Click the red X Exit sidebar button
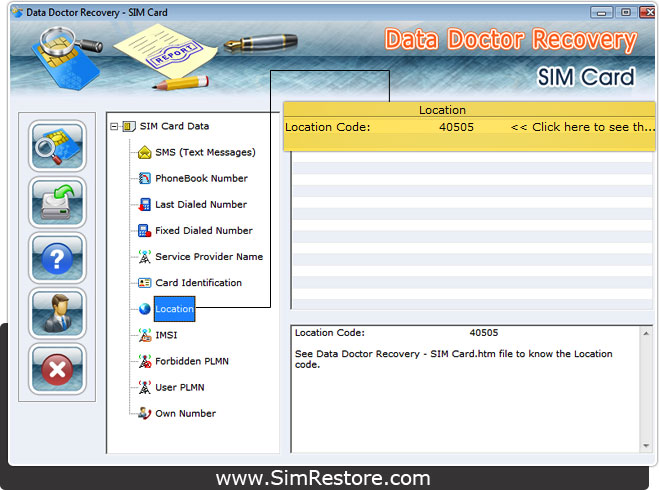Image resolution: width=659 pixels, height=490 pixels. click(57, 369)
